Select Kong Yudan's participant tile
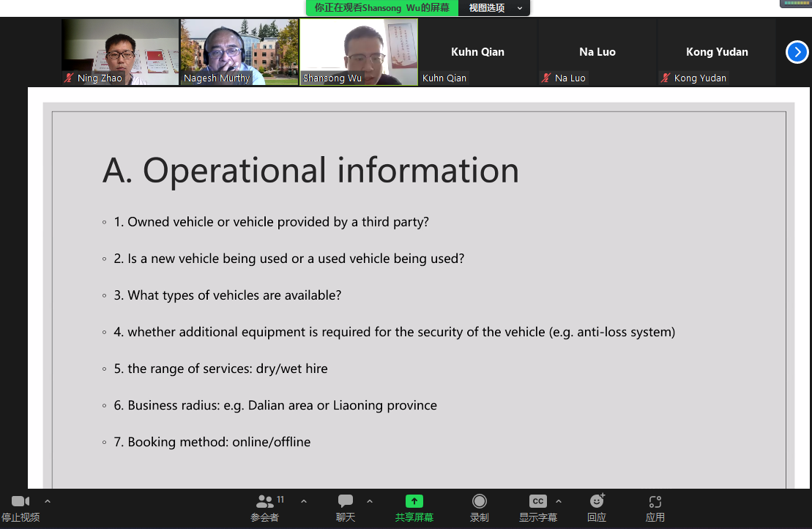812x529 pixels. (x=717, y=52)
